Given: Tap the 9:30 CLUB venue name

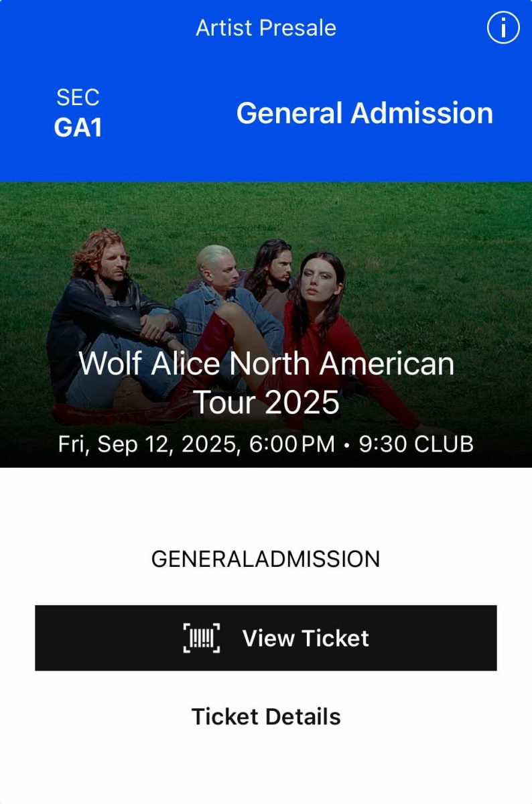Looking at the screenshot, I should [x=416, y=444].
